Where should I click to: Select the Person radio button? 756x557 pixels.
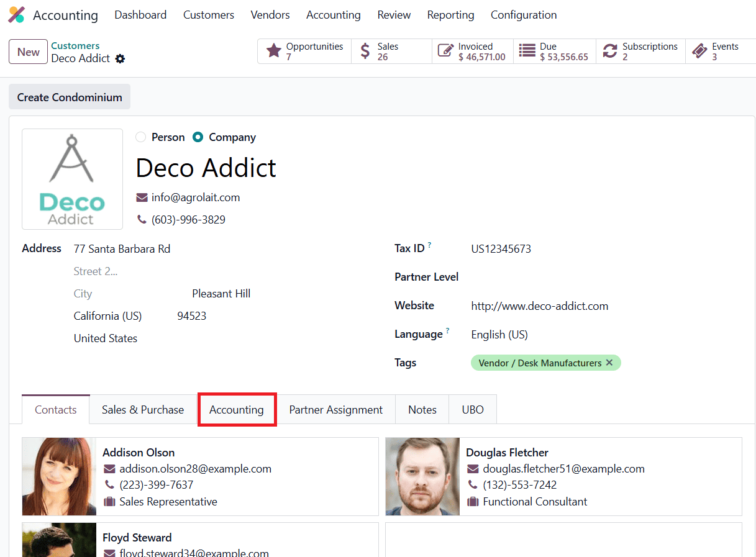[x=140, y=137]
